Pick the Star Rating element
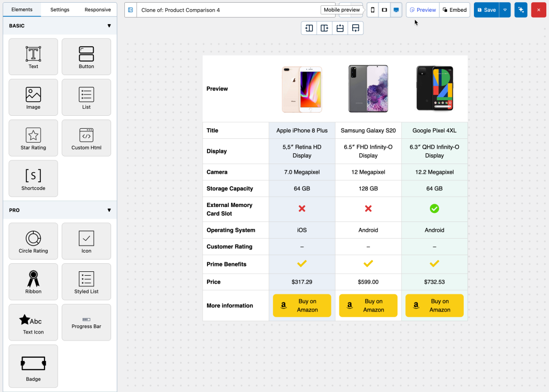Image resolution: width=549 pixels, height=392 pixels. point(33,138)
